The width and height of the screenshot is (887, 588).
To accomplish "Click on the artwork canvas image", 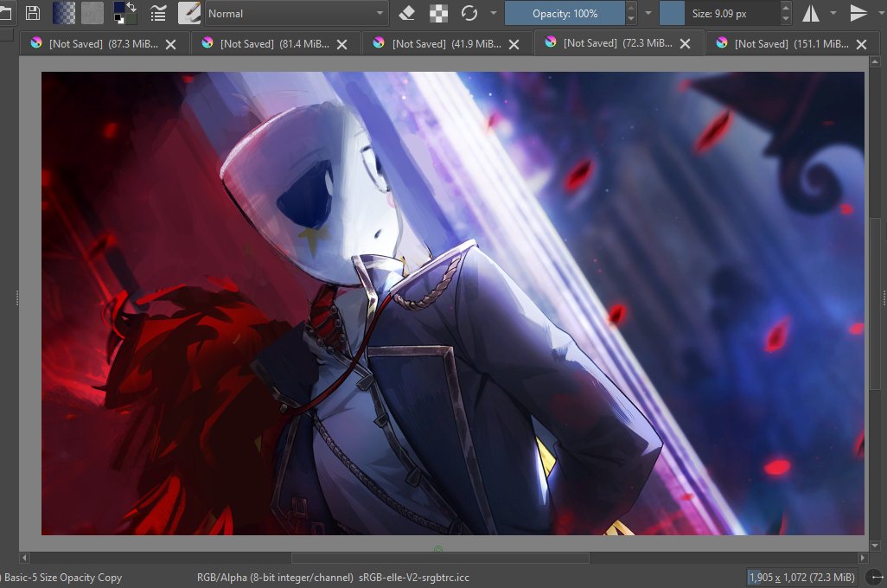I will tap(452, 304).
